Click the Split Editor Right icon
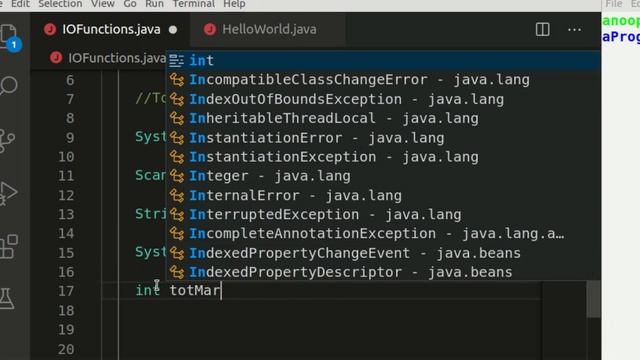Viewport: 640px width, 360px height. [x=542, y=29]
